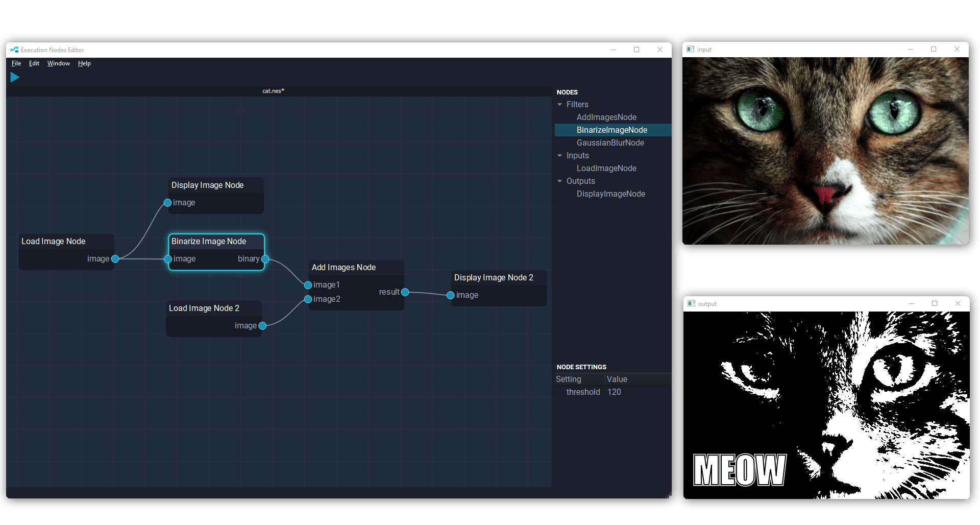
Task: Select the Add Images Node title
Action: pyautogui.click(x=344, y=268)
